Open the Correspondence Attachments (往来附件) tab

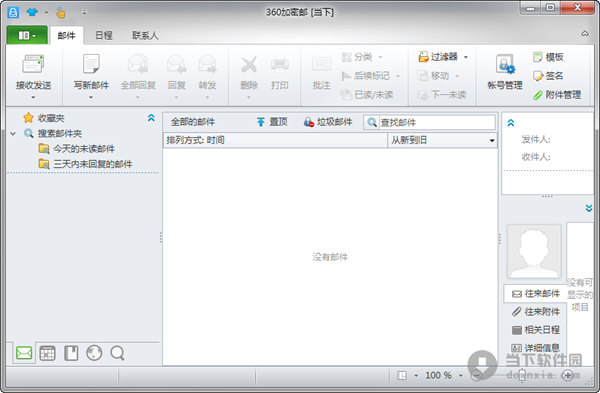coord(536,311)
